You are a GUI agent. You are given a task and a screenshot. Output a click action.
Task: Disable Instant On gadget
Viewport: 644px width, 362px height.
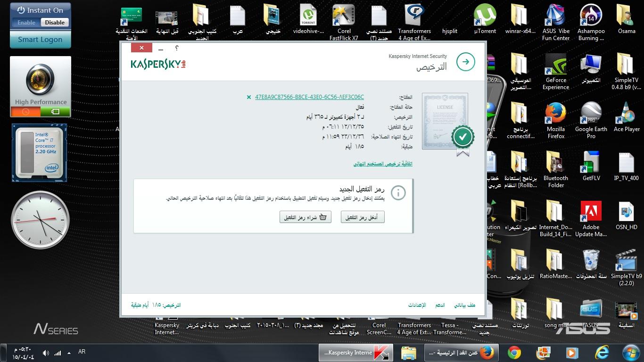[55, 22]
